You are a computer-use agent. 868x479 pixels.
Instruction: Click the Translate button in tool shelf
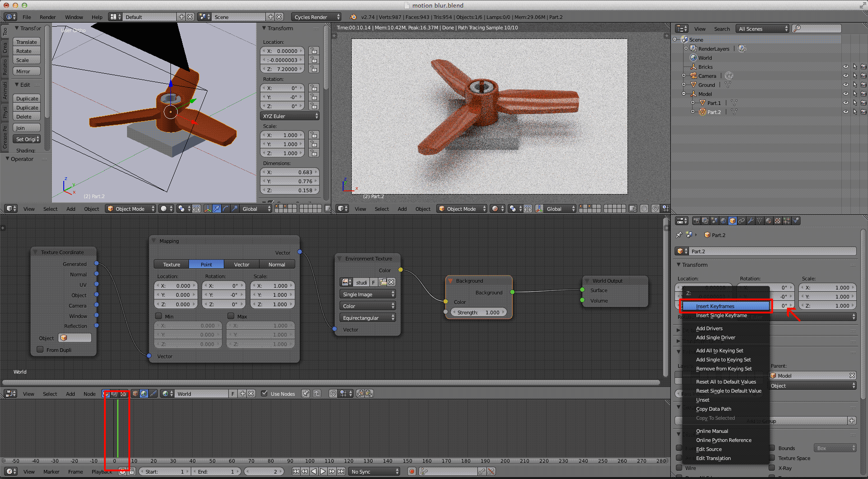click(x=27, y=42)
